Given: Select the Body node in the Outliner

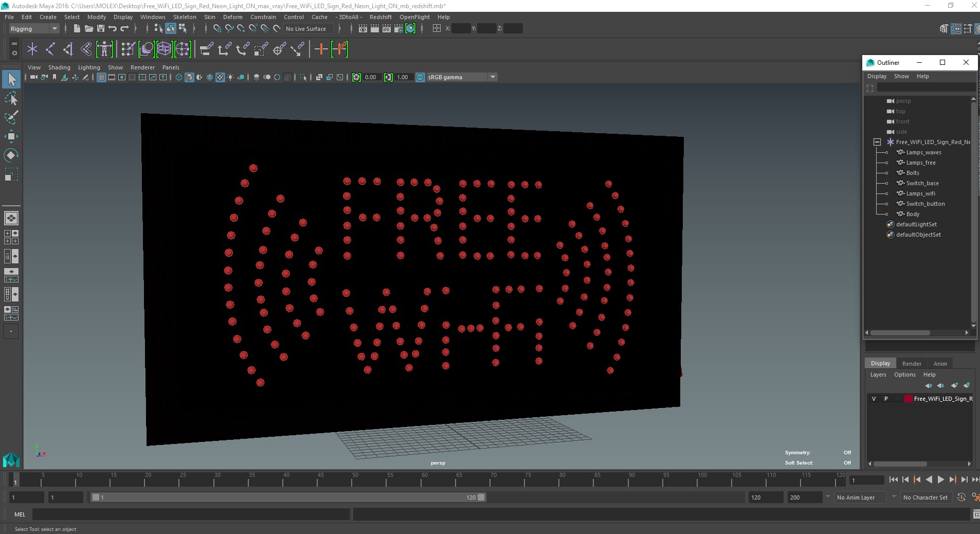Looking at the screenshot, I should 913,214.
